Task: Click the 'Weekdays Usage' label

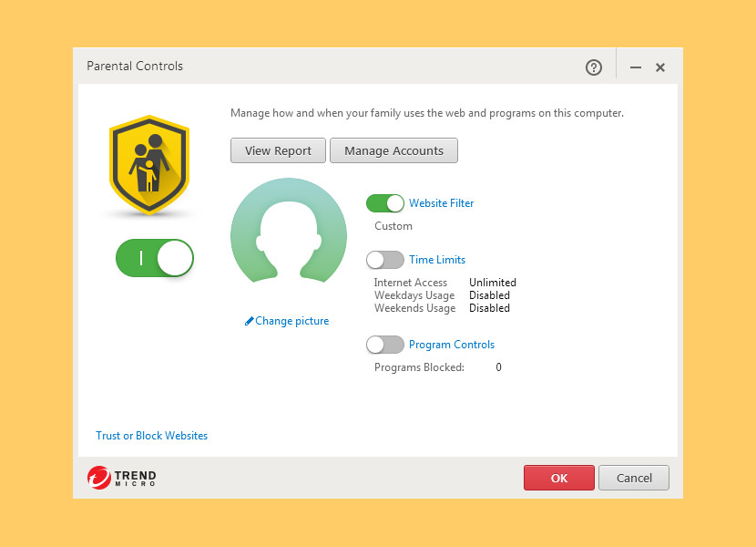Action: click(414, 295)
